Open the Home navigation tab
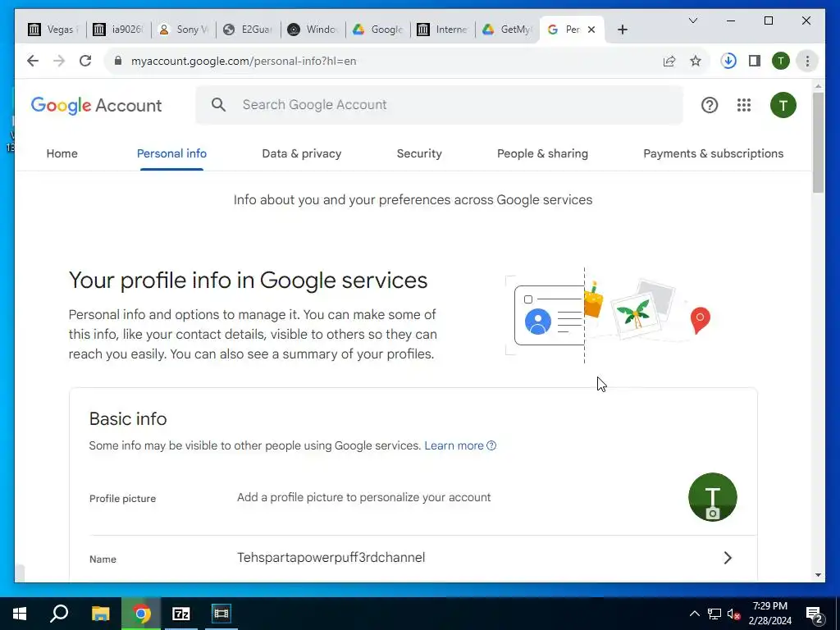The image size is (840, 630). pos(62,153)
